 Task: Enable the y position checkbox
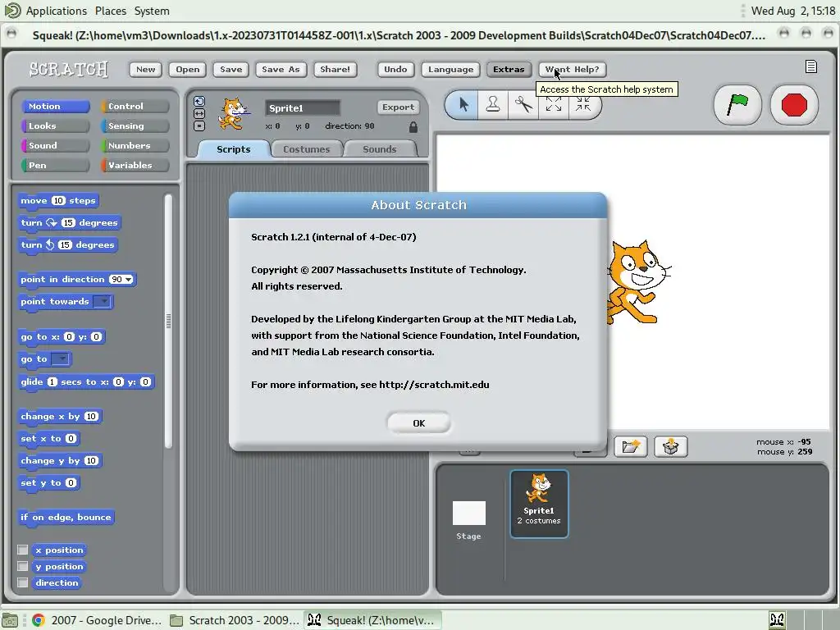click(x=22, y=566)
